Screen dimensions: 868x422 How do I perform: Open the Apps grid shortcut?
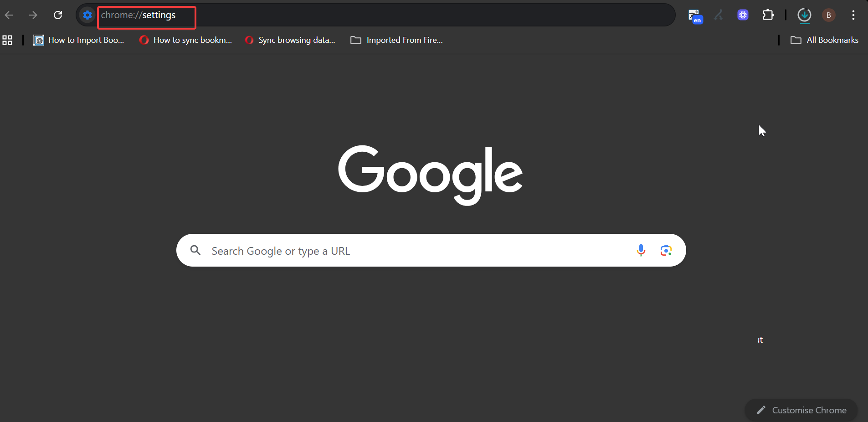pyautogui.click(x=7, y=40)
